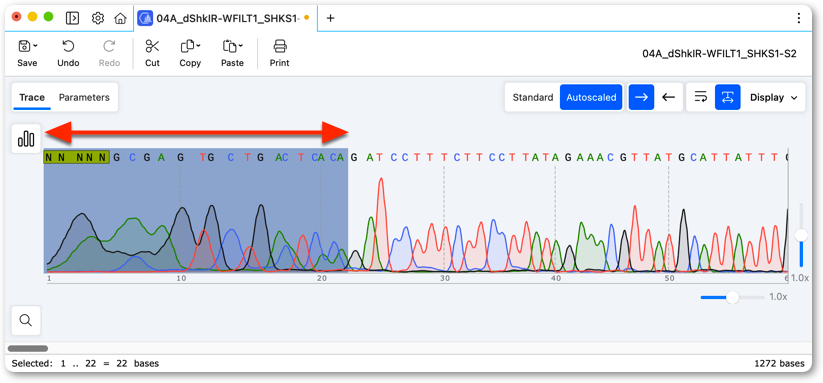Expand the Display dropdown
This screenshot has height=383, width=823.
coord(774,97)
